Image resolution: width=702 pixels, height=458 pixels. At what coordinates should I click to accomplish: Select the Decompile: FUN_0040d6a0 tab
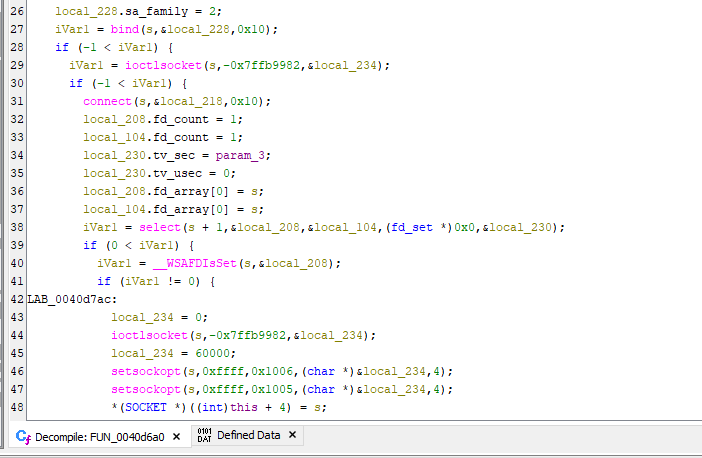click(x=102, y=436)
